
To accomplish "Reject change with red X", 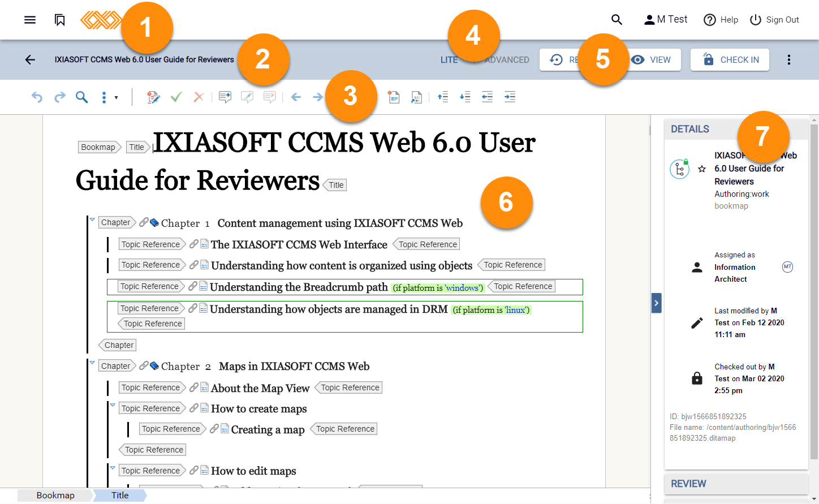I will pos(199,97).
